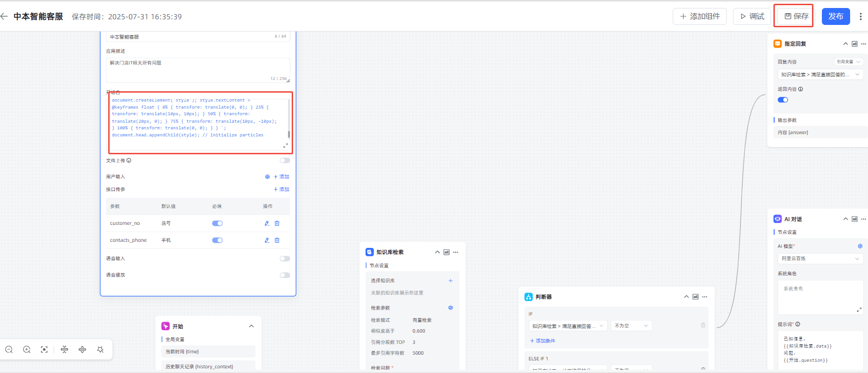The image size is (868, 373).
Task: Collapse the 指定回复 node
Action: coord(845,44)
